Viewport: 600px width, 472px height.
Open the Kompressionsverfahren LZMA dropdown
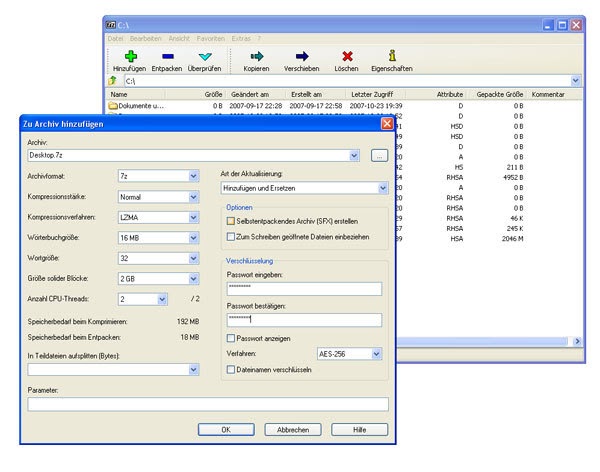194,217
